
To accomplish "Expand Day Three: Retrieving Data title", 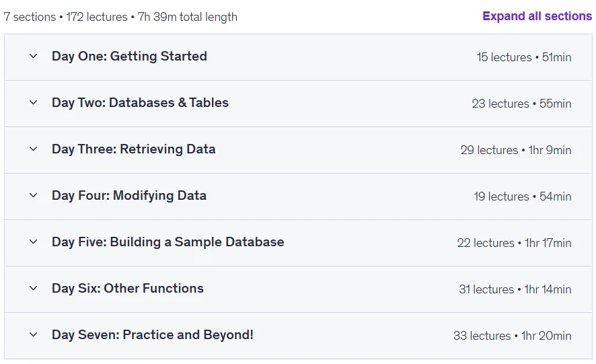I will [x=133, y=149].
